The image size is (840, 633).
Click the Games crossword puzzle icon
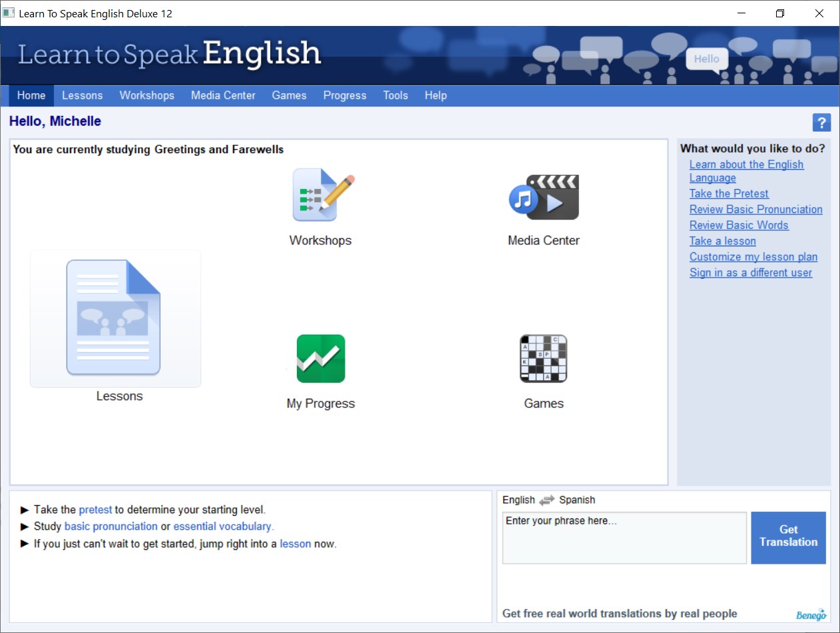(x=543, y=359)
